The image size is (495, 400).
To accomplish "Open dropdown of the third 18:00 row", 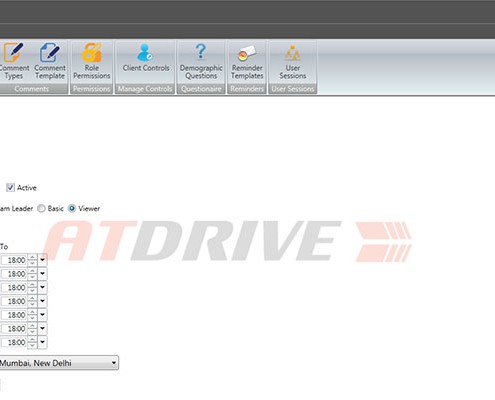I will [x=42, y=287].
